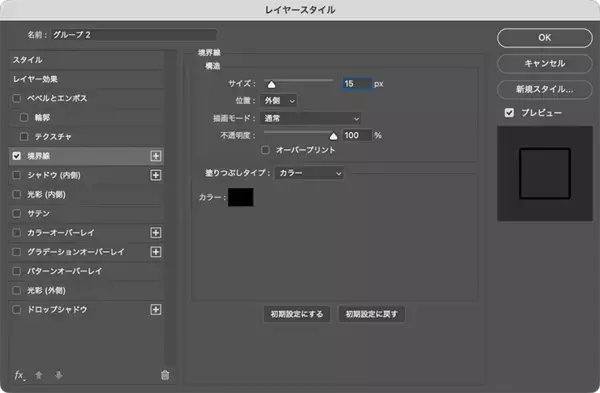This screenshot has width=600, height=393.
Task: Click the 初期設定にする button
Action: point(297,314)
